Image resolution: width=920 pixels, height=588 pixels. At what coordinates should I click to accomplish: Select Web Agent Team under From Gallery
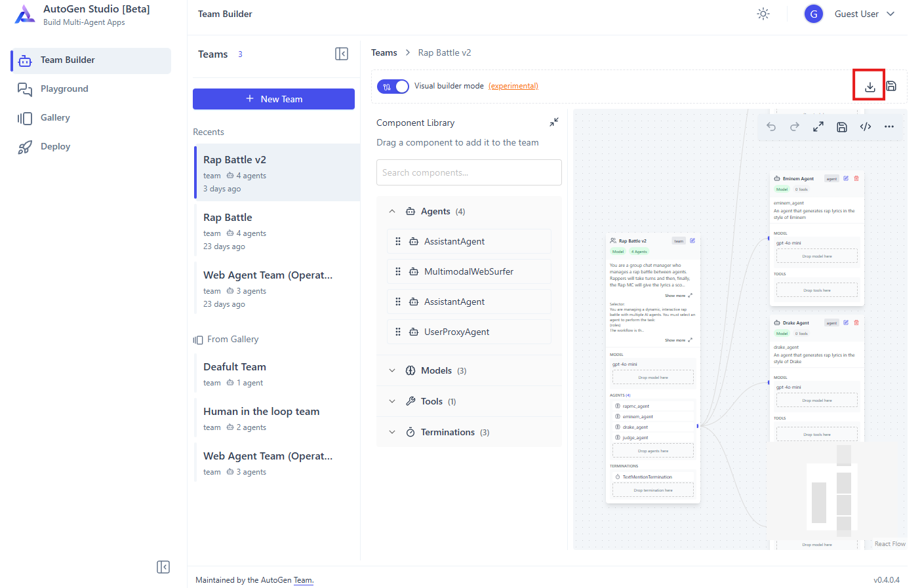tap(277, 463)
